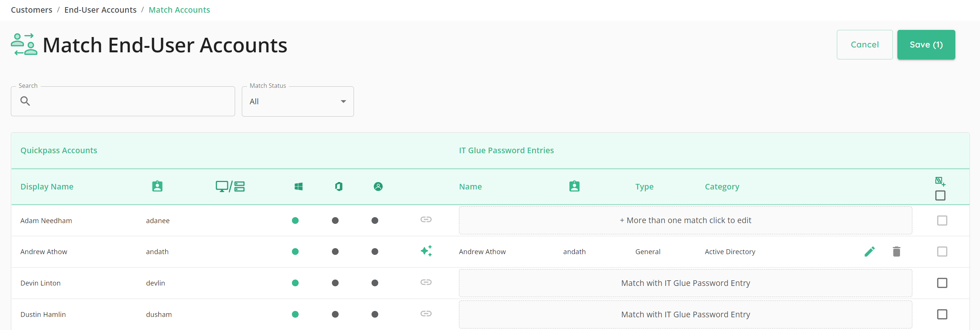Click the Quickpass Accounts section heading
Viewport: 980px width, 330px height.
click(x=59, y=151)
